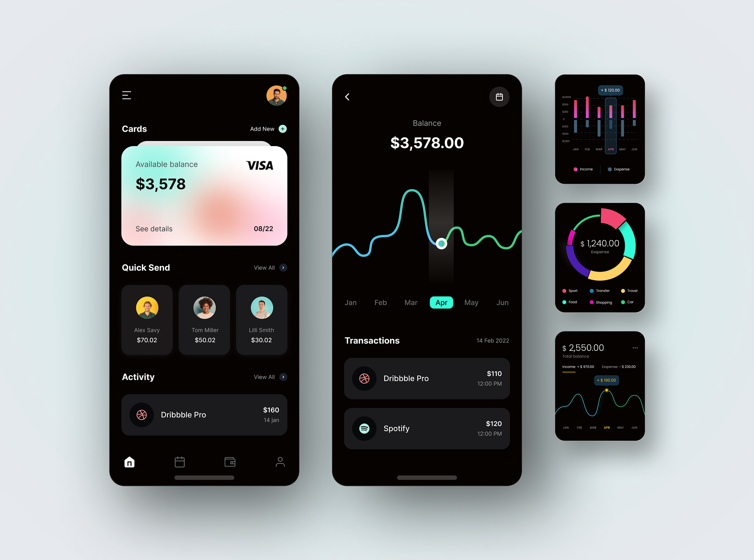
Task: Tap the profile navigation icon
Action: (x=280, y=461)
